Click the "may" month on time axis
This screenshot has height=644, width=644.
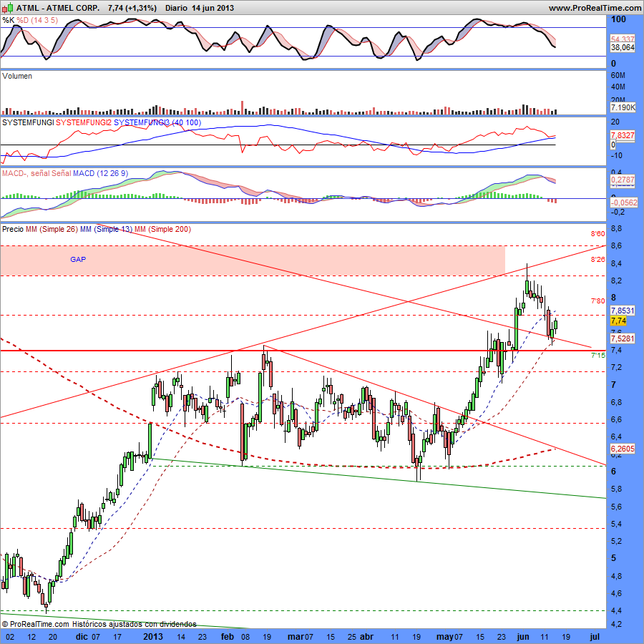coord(445,637)
